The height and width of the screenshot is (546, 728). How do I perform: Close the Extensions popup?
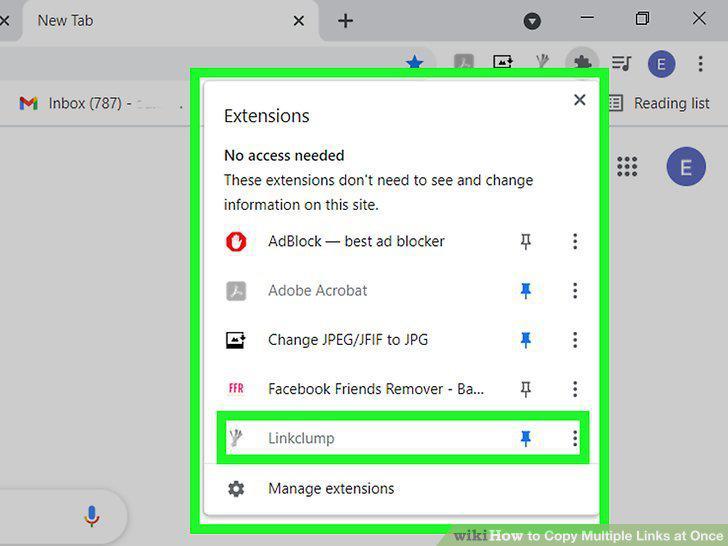(x=579, y=100)
